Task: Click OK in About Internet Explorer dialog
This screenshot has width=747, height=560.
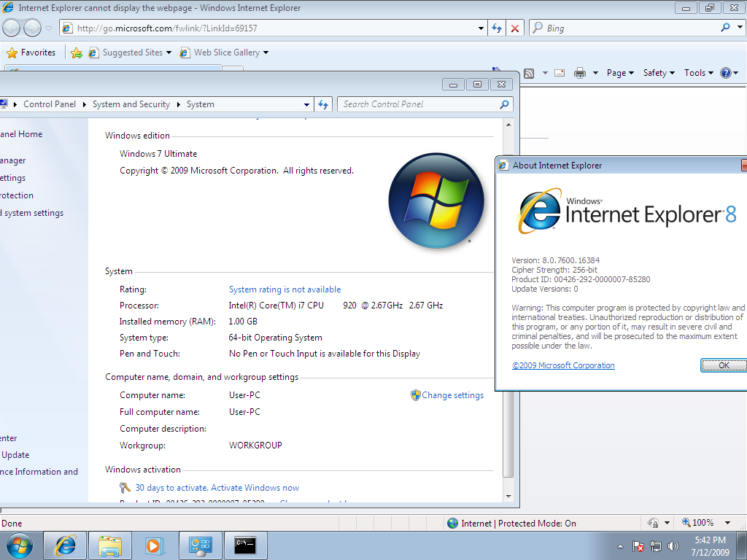Action: click(724, 365)
